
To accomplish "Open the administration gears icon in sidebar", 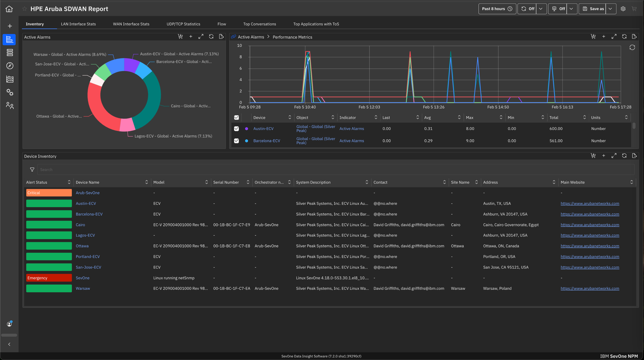I will [9, 92].
